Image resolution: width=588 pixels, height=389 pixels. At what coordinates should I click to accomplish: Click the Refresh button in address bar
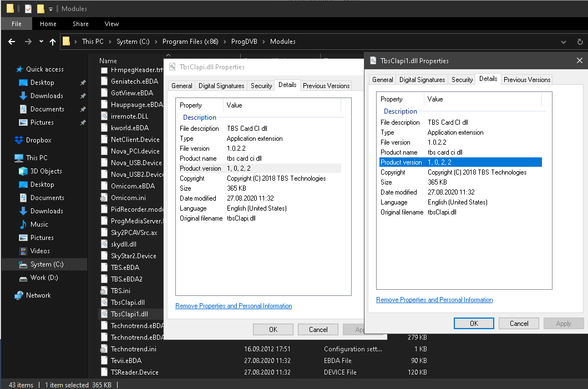point(579,42)
